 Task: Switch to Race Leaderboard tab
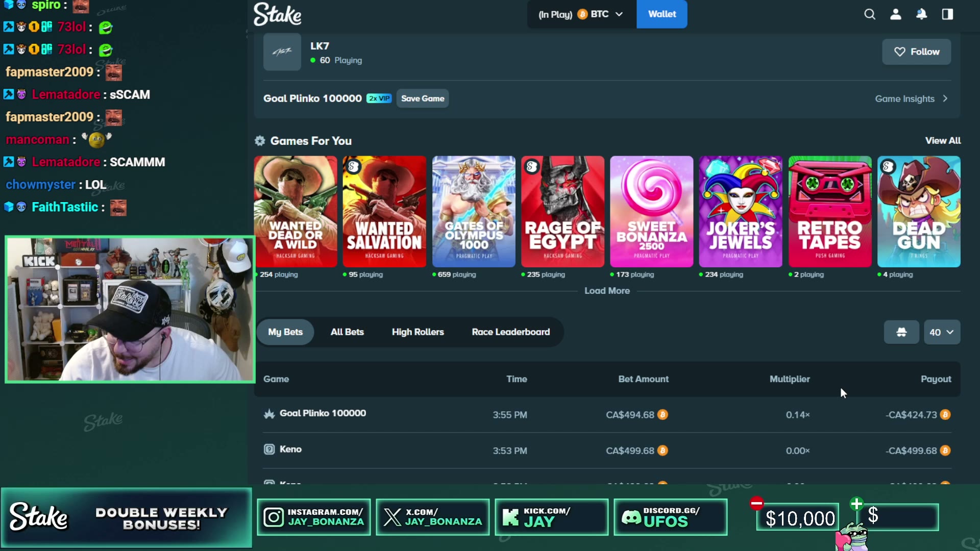pyautogui.click(x=510, y=332)
